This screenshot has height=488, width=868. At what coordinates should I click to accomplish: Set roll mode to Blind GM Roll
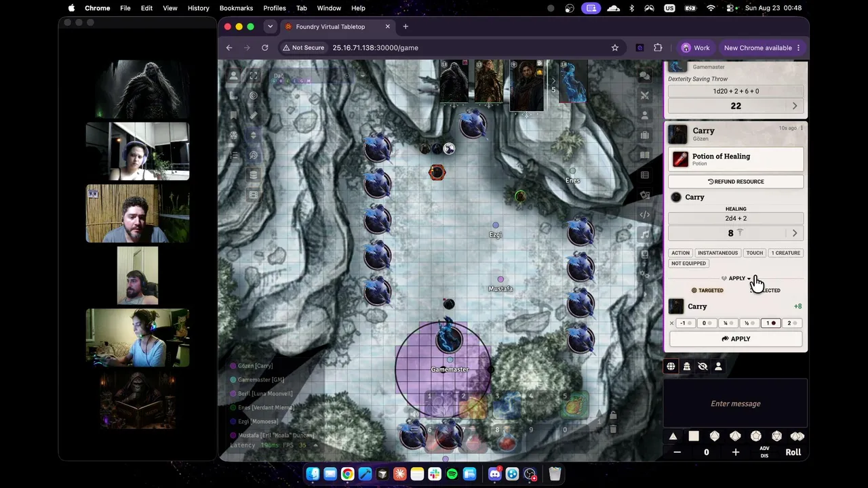tap(703, 367)
